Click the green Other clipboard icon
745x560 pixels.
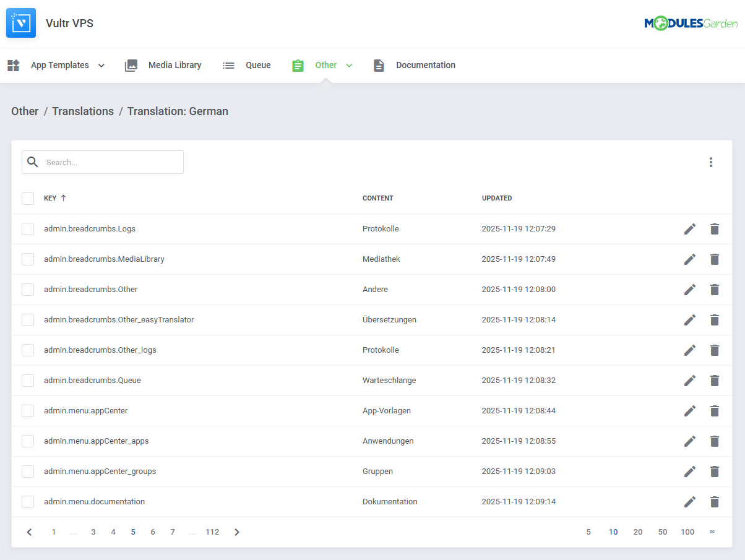[298, 65]
